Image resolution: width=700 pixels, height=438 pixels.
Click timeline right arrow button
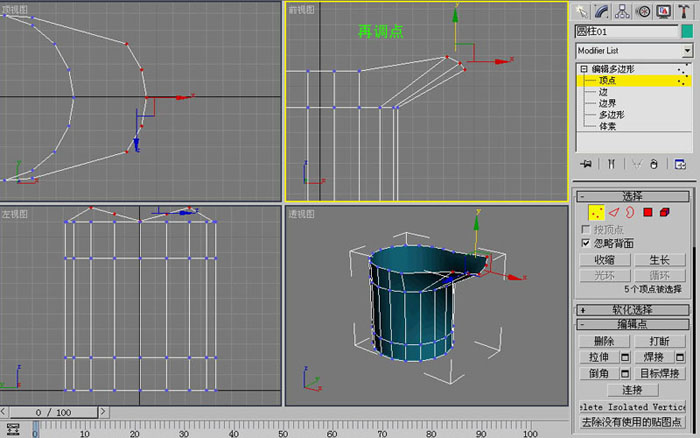point(103,412)
